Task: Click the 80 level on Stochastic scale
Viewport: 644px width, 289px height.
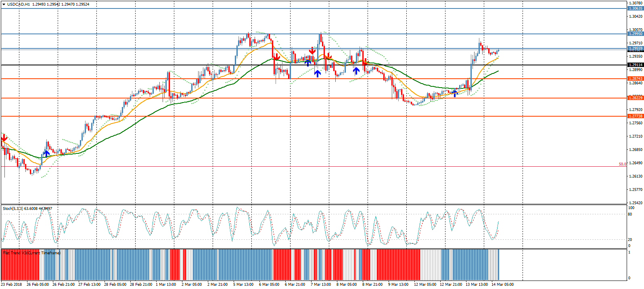Action: click(630, 214)
